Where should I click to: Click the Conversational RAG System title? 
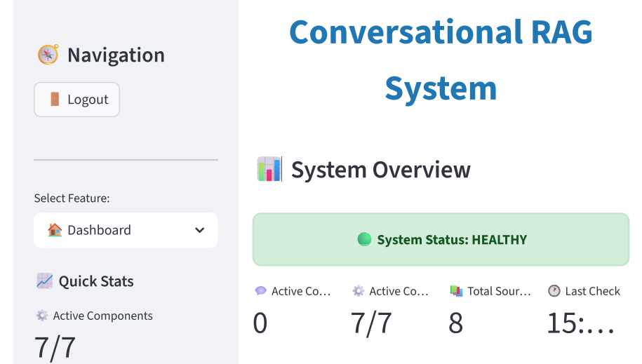tap(441, 60)
